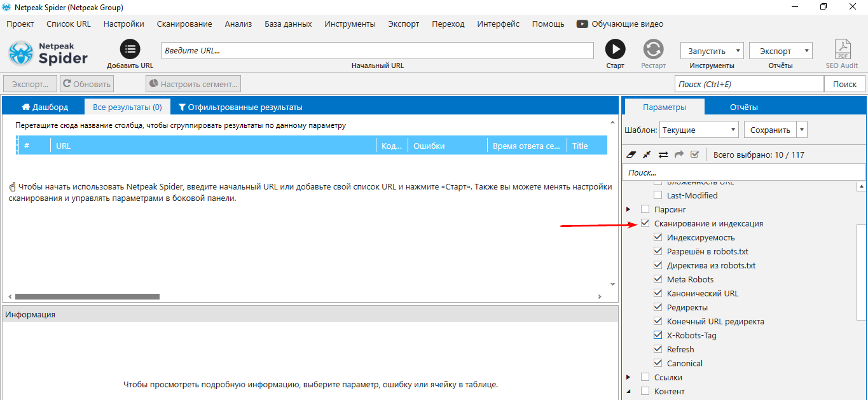Open the Интерфейс menu
Screen dimensions: 868x400
[x=499, y=24]
